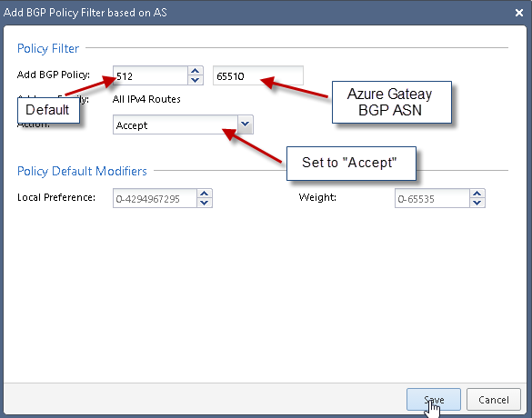Click into the Weight input field
This screenshot has height=418, width=532.
point(432,198)
